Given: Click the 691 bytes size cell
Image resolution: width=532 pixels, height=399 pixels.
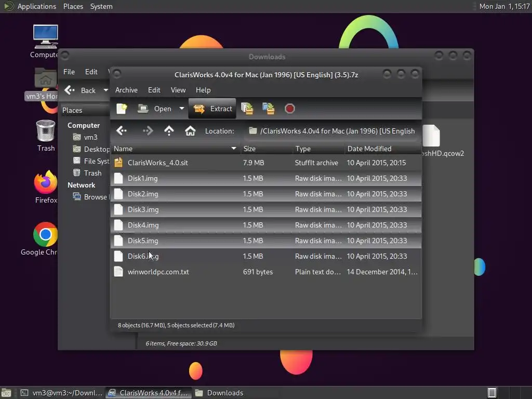Looking at the screenshot, I should (x=258, y=272).
